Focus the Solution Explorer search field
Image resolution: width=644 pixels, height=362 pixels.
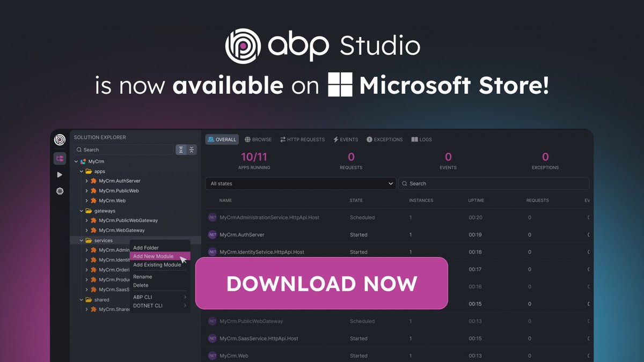[123, 150]
